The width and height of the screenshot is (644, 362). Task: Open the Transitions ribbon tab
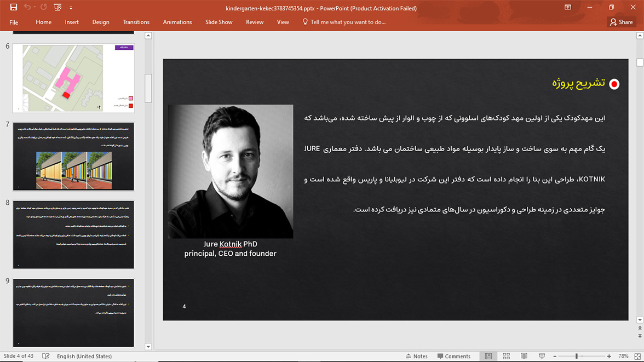(136, 22)
